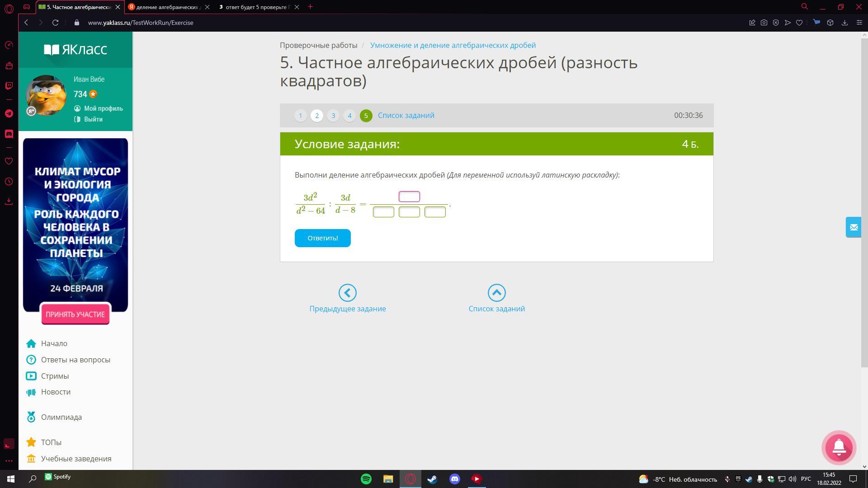Open Twitch in Opera sidebar
Screen dimensions: 868x488
[x=9, y=86]
